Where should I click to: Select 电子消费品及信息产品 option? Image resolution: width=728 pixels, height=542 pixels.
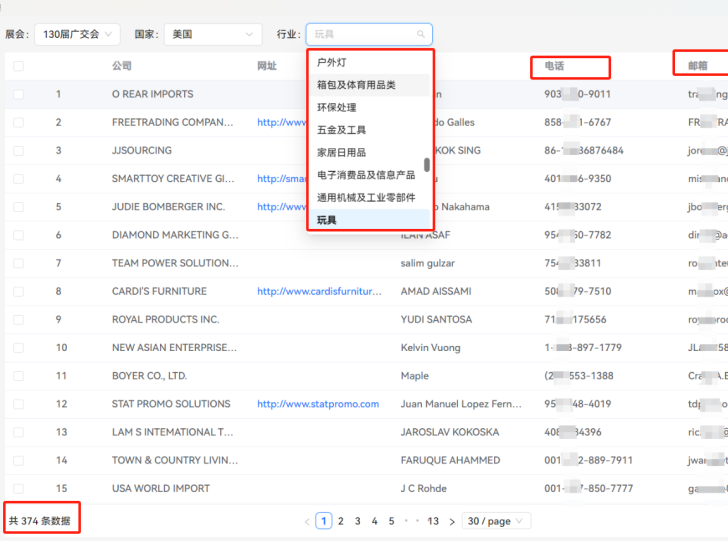[369, 175]
